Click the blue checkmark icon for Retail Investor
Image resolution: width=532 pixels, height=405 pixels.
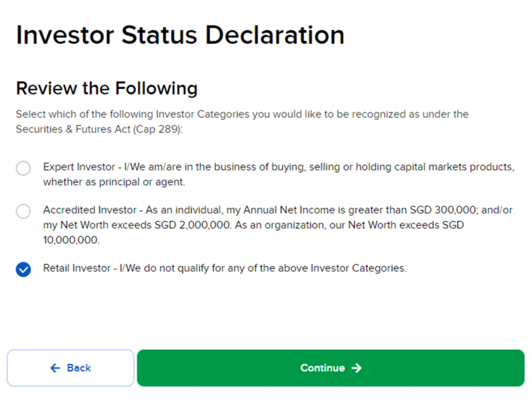click(x=23, y=269)
